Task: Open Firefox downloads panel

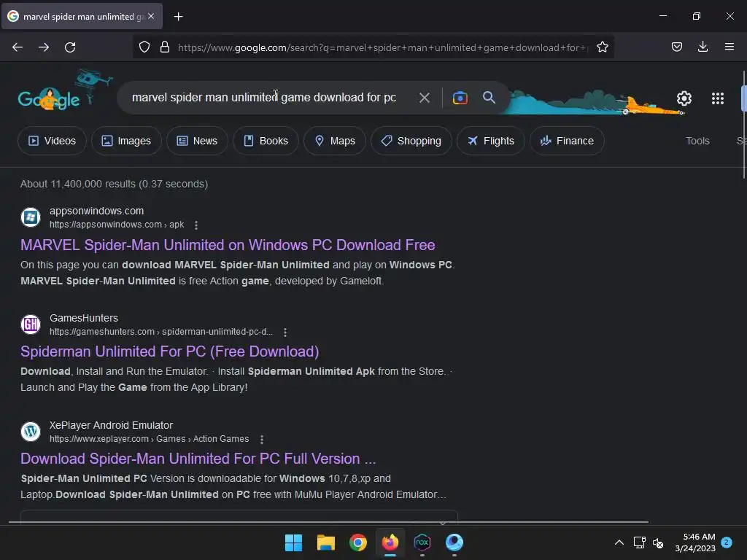Action: pos(703,47)
